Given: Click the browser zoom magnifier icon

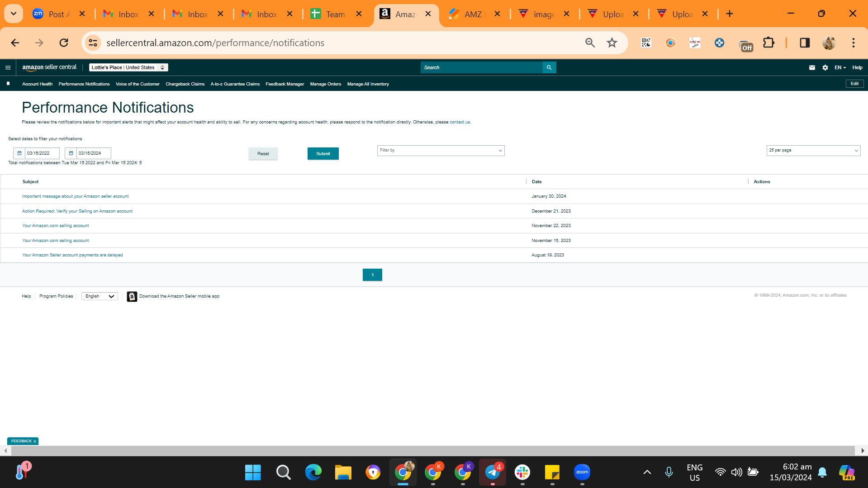Looking at the screenshot, I should pos(590,43).
